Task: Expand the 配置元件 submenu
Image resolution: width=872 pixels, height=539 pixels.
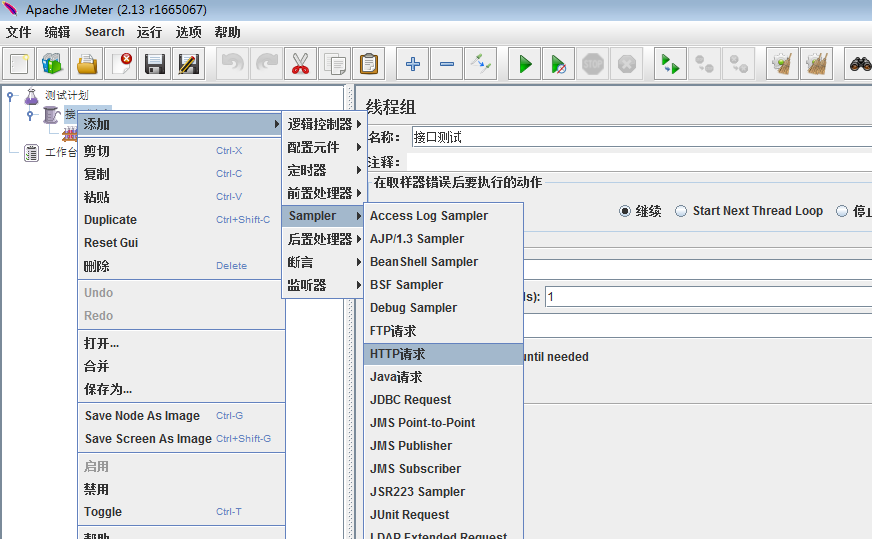Action: [x=324, y=147]
